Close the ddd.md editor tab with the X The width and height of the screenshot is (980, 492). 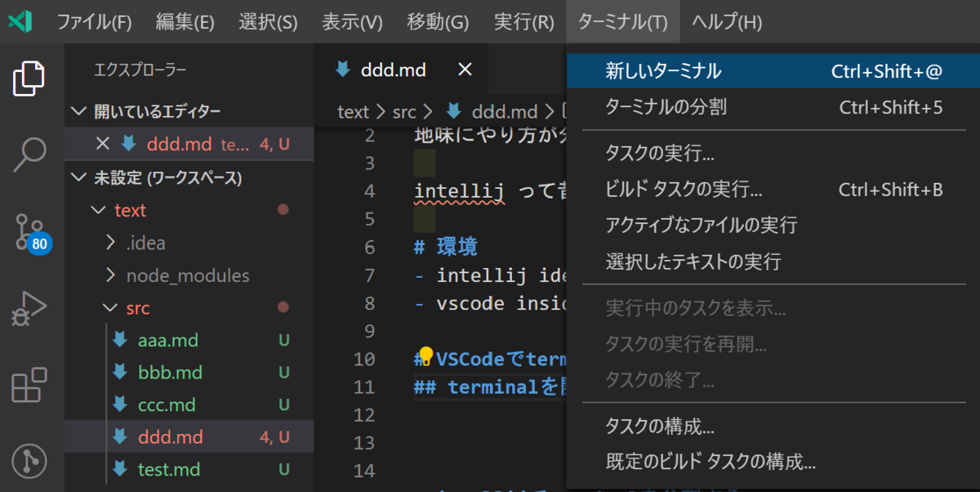click(x=464, y=69)
